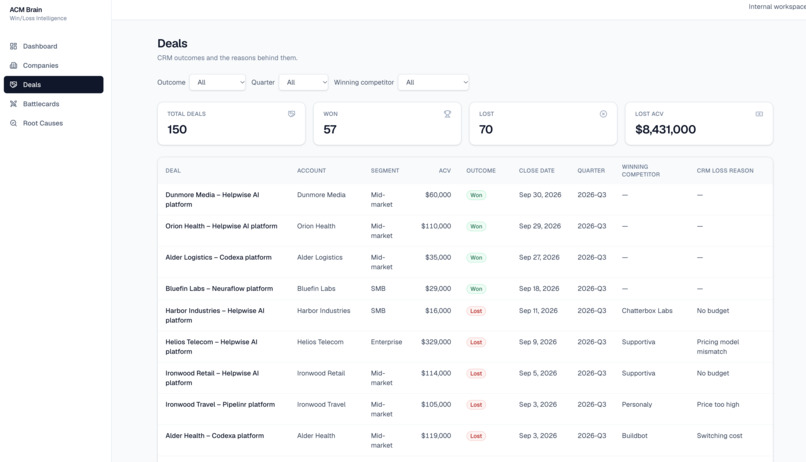Click the $8,431,000 Lost ACV value
Screen dimensions: 806x462
(x=665, y=130)
